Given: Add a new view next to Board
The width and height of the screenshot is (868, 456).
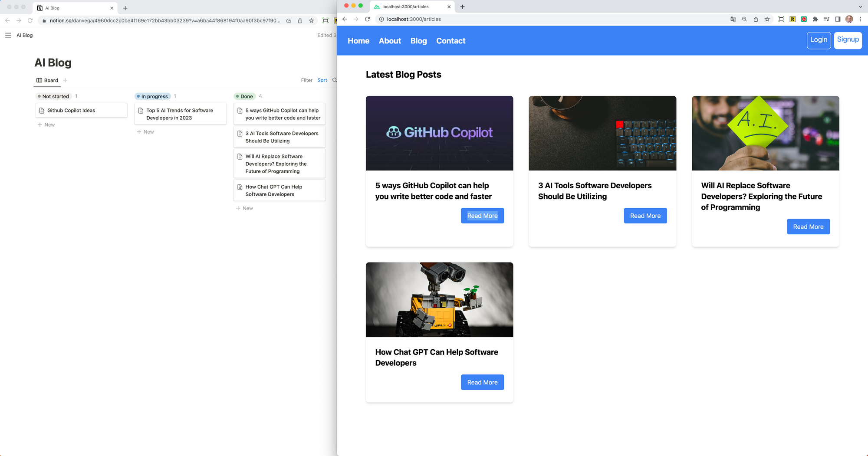Looking at the screenshot, I should [65, 80].
